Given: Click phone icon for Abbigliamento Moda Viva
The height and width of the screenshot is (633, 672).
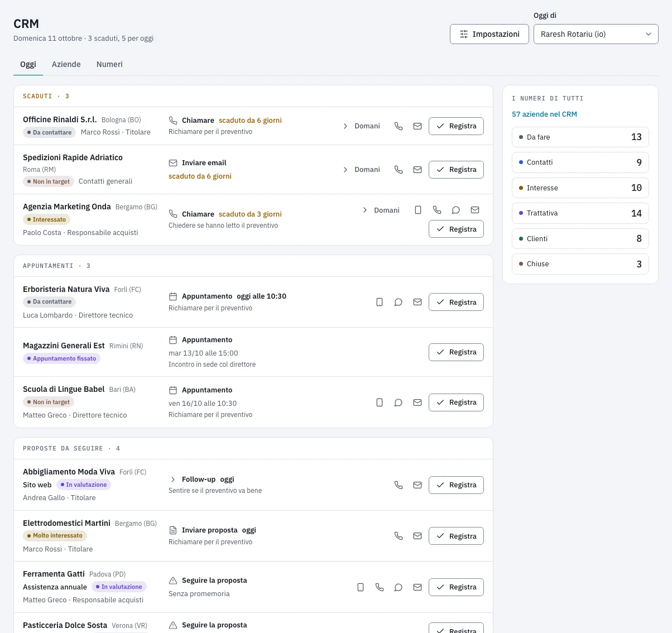Looking at the screenshot, I should pyautogui.click(x=399, y=485).
